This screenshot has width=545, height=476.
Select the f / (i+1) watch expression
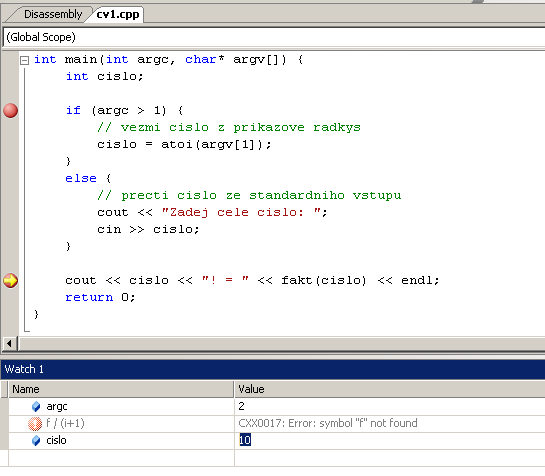(65, 423)
